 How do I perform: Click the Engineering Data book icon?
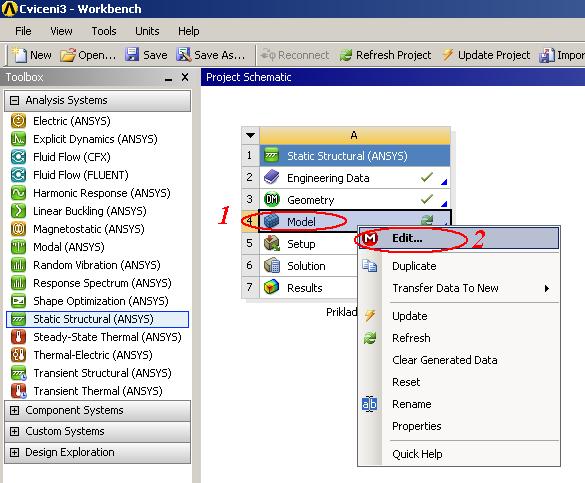(x=272, y=177)
